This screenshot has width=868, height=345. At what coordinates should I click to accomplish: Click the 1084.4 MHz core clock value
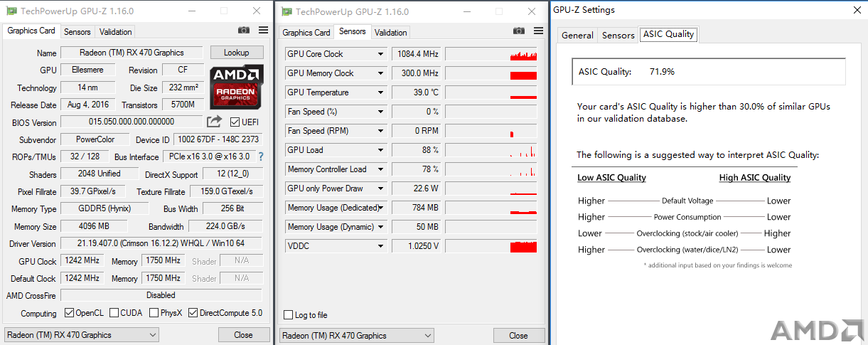click(416, 54)
